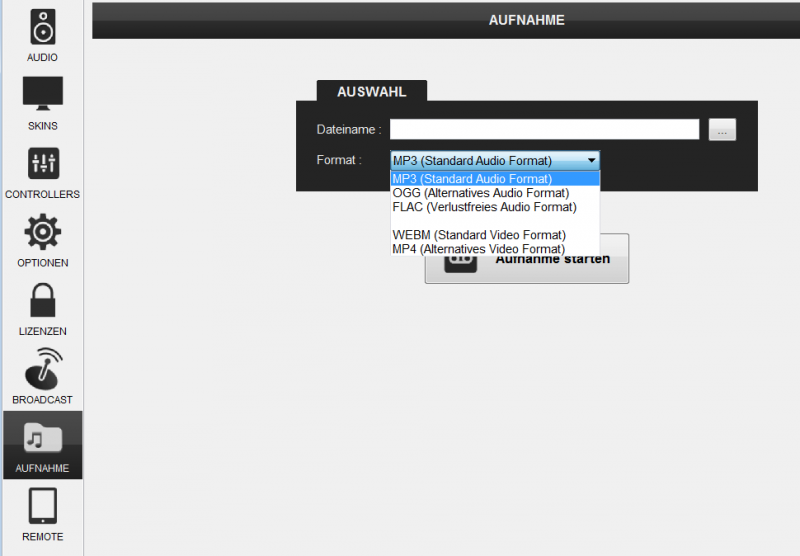Click the Auswahl tab
The width and height of the screenshot is (800, 556).
pos(371,91)
